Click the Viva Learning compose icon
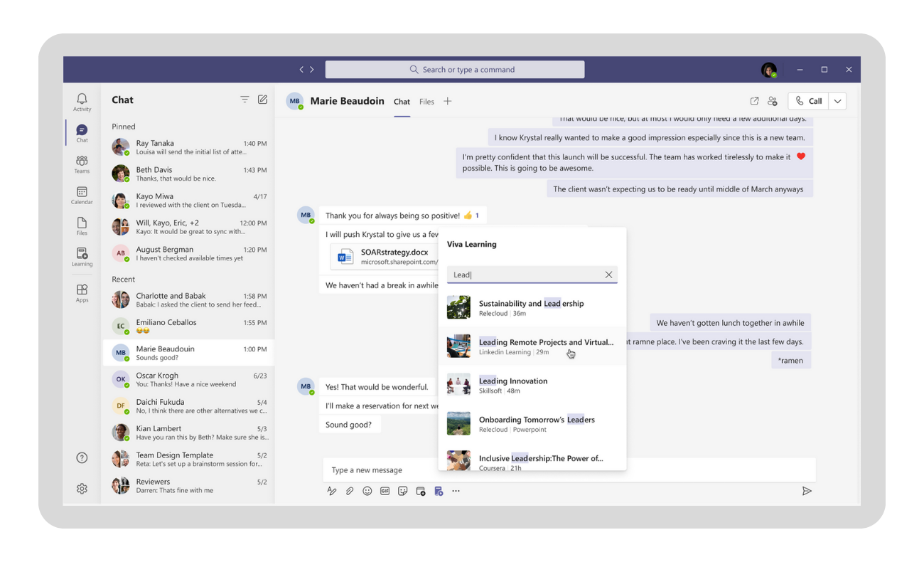This screenshot has height=562, width=924. [439, 491]
